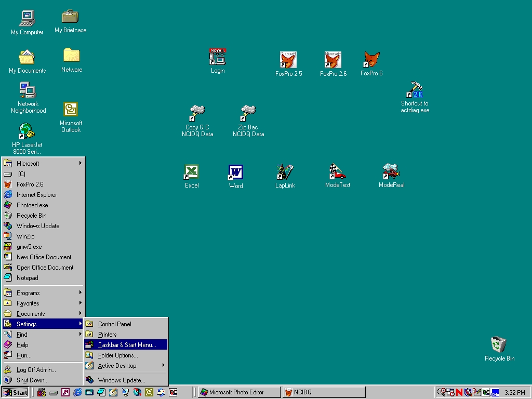Open the My Computer desktop icon
Image resolution: width=532 pixels, height=399 pixels.
coord(27,22)
